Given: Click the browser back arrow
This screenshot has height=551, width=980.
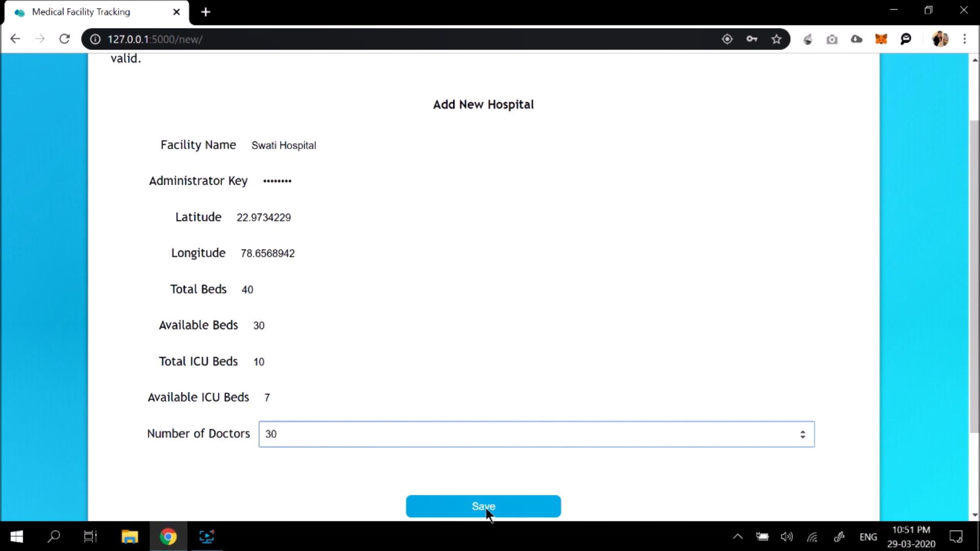Looking at the screenshot, I should point(15,39).
